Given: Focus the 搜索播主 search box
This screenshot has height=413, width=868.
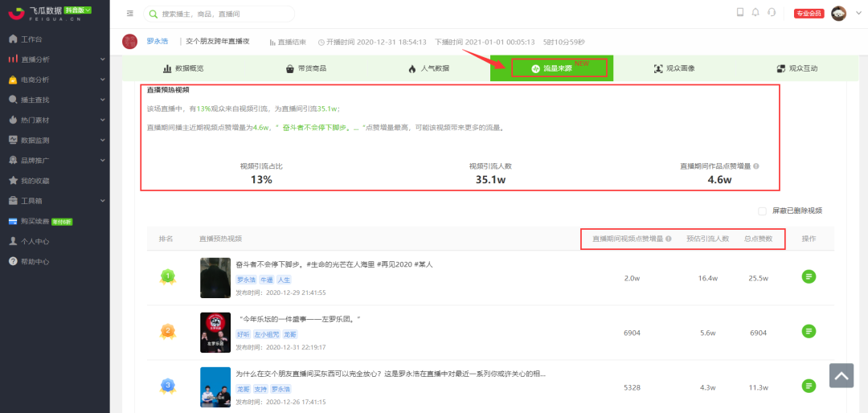Looking at the screenshot, I should (219, 14).
